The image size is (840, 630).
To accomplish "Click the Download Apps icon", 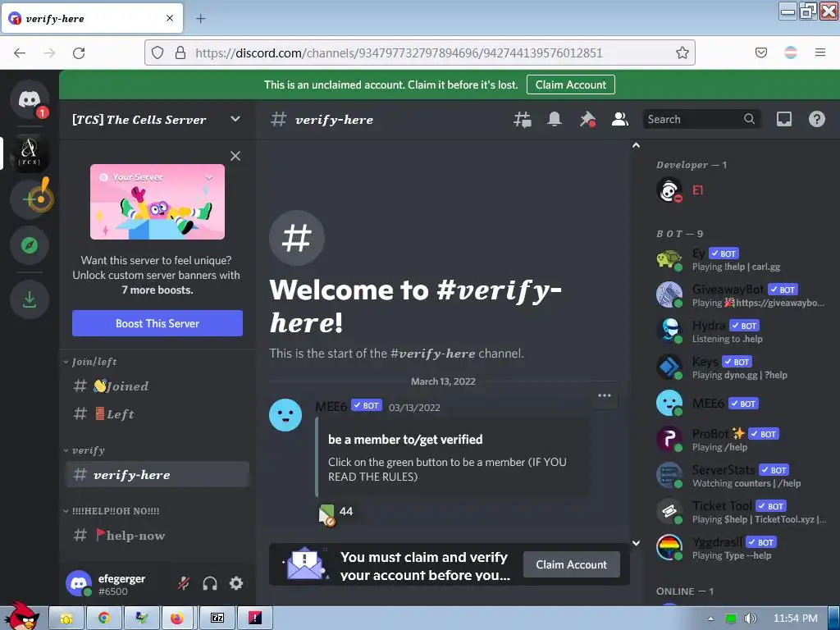I will [x=30, y=299].
